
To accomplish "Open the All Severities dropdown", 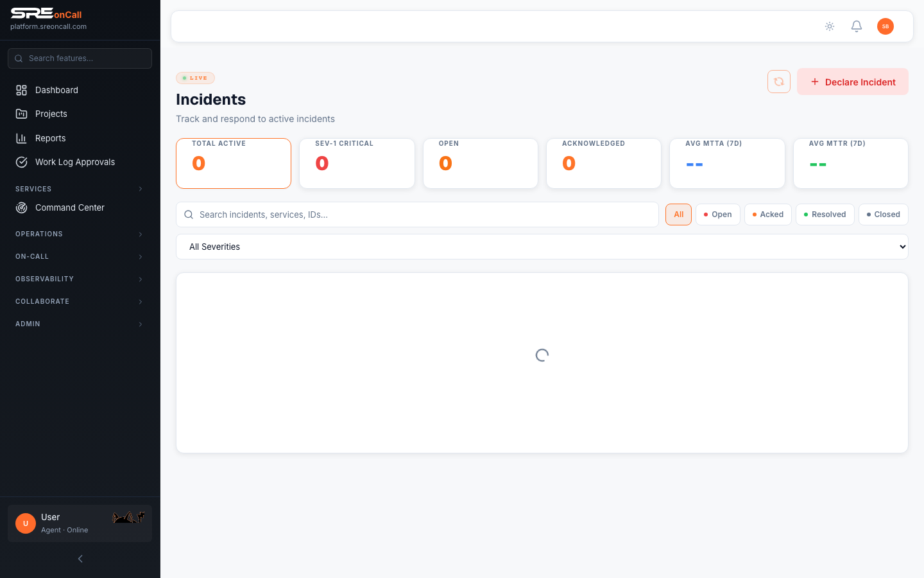I will click(x=542, y=247).
